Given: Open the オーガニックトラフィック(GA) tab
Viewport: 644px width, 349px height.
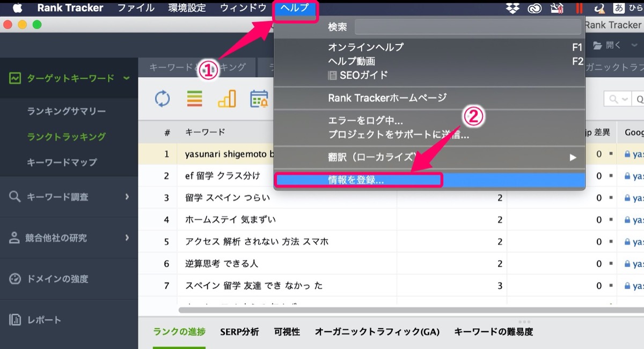Looking at the screenshot, I should (x=377, y=332).
